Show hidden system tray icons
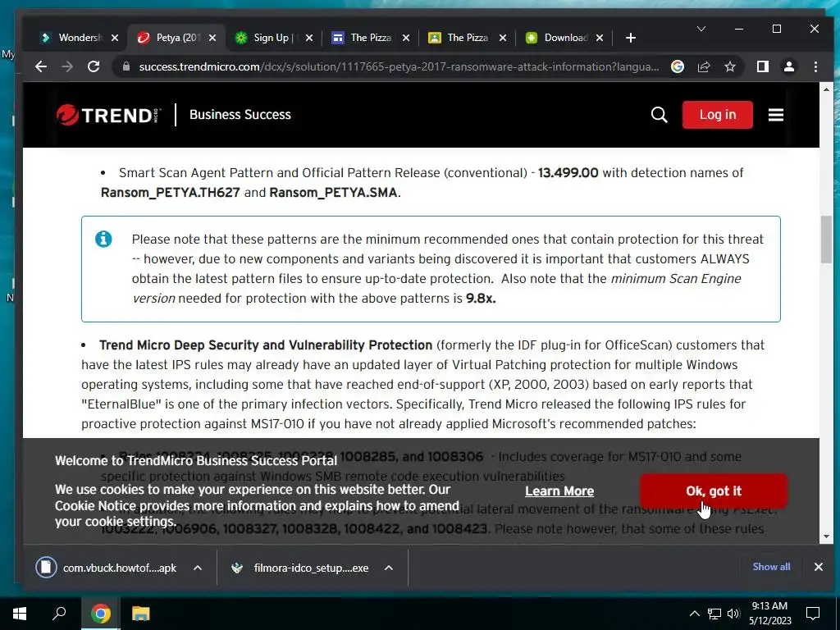The height and width of the screenshot is (630, 840). (694, 614)
